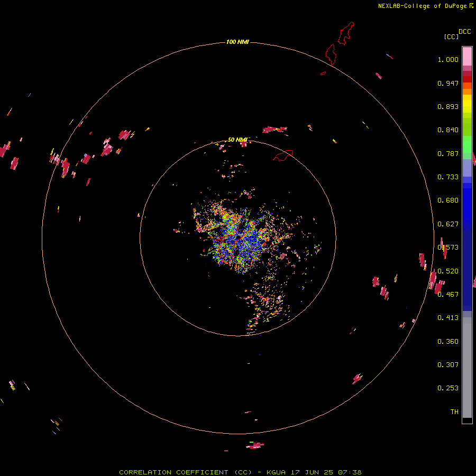Click the 0.840 scale value
The image size is (476, 476).
point(448,130)
